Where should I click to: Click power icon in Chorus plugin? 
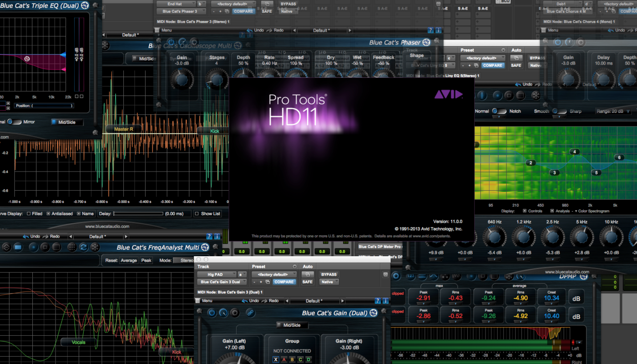click(557, 42)
